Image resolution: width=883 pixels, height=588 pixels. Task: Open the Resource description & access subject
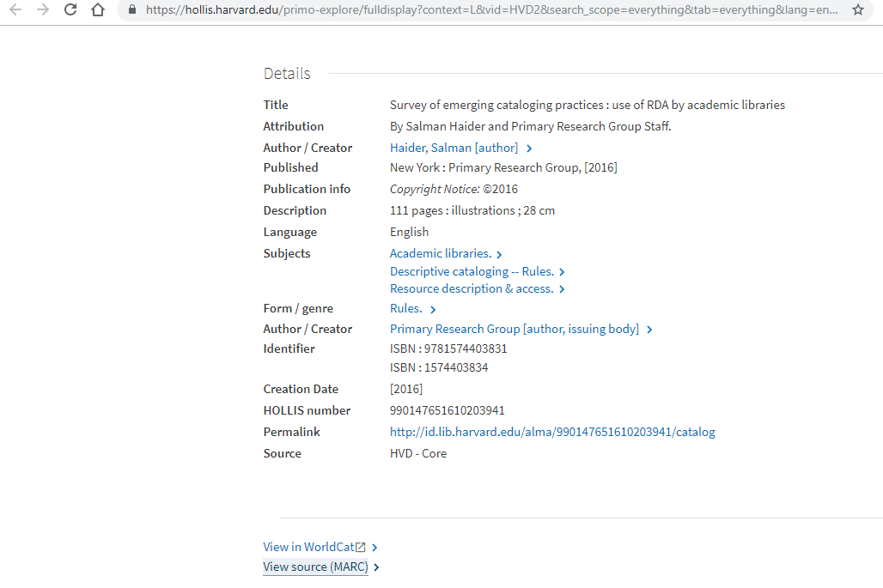click(x=471, y=288)
